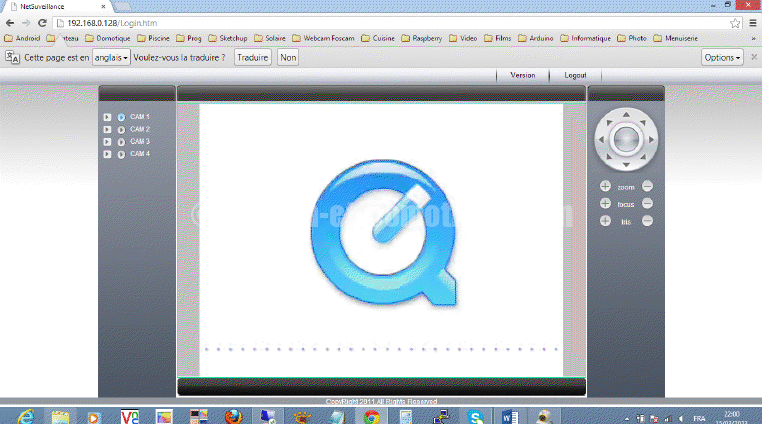This screenshot has width=763, height=424.
Task: Pan camera down with PTZ arrow
Action: pyautogui.click(x=626, y=165)
